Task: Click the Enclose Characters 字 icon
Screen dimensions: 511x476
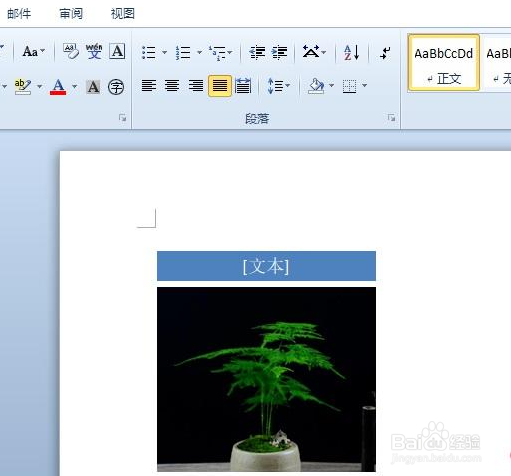Action: coord(116,87)
